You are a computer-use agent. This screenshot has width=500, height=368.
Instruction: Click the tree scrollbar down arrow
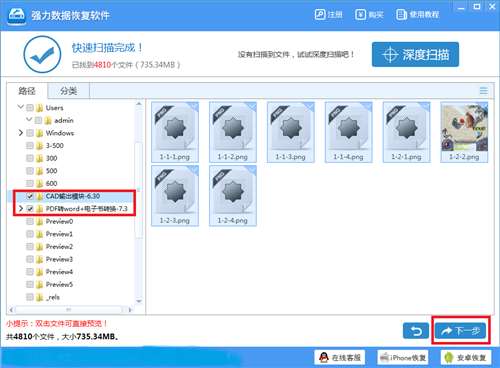(x=139, y=301)
